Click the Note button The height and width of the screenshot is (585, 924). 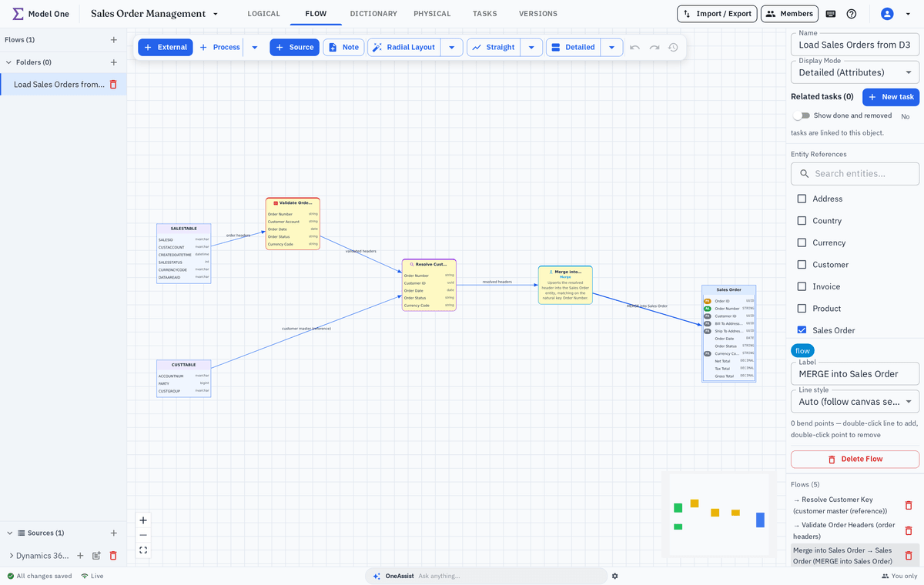pyautogui.click(x=343, y=47)
